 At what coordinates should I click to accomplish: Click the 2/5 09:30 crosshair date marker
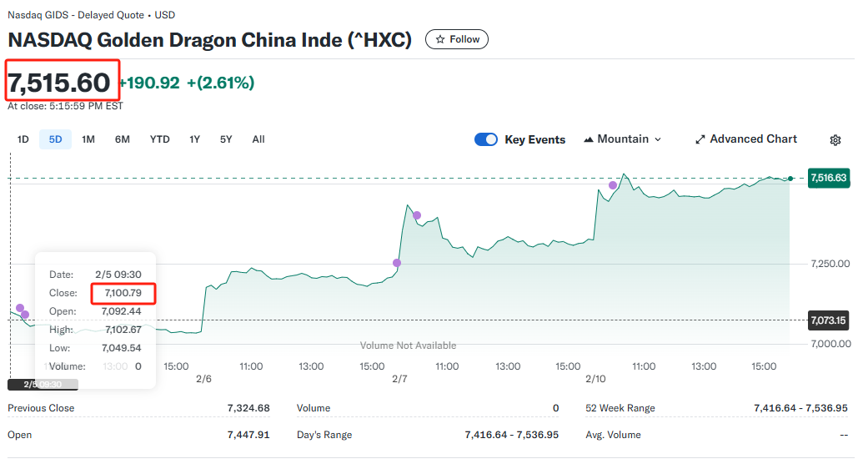(43, 384)
